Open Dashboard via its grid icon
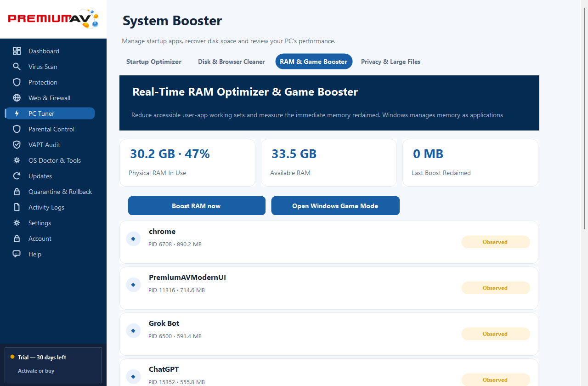 pyautogui.click(x=17, y=51)
